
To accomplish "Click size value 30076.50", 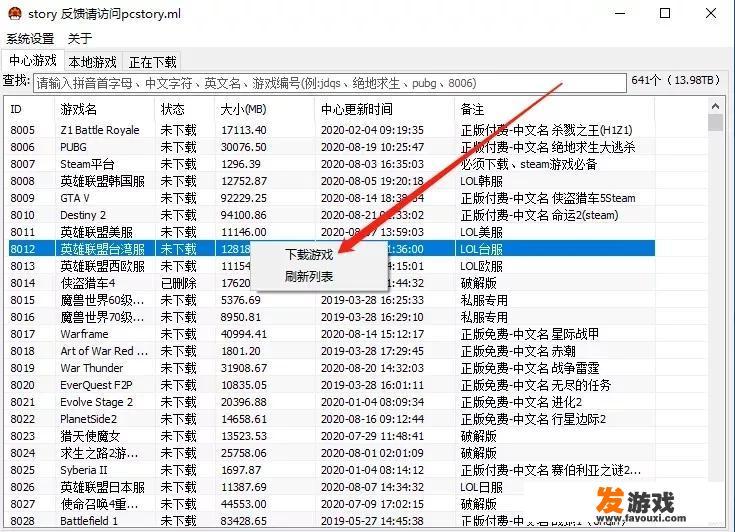I will (x=243, y=147).
